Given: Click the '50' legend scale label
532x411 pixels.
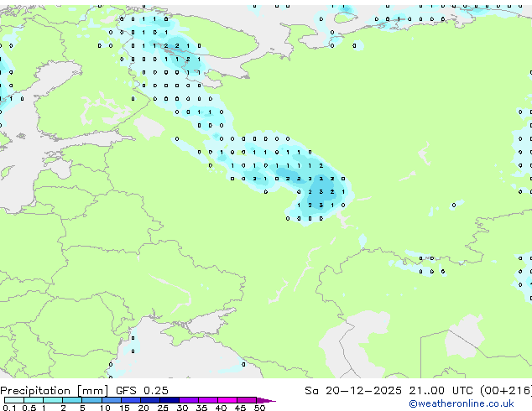Looking at the screenshot, I should point(259,408).
